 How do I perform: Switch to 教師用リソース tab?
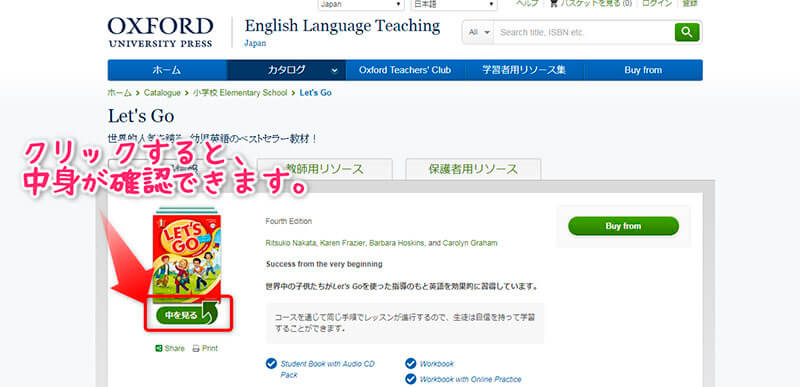click(324, 169)
